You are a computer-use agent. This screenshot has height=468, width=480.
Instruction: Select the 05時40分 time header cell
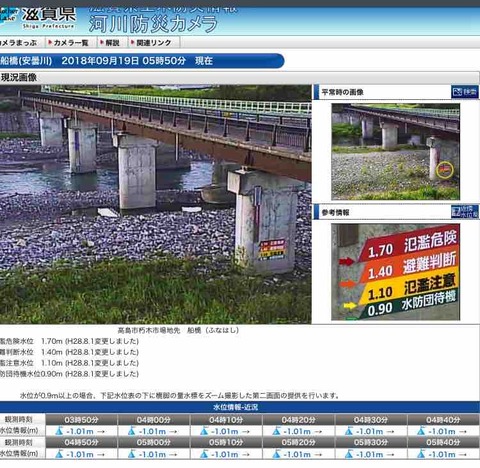point(443,442)
